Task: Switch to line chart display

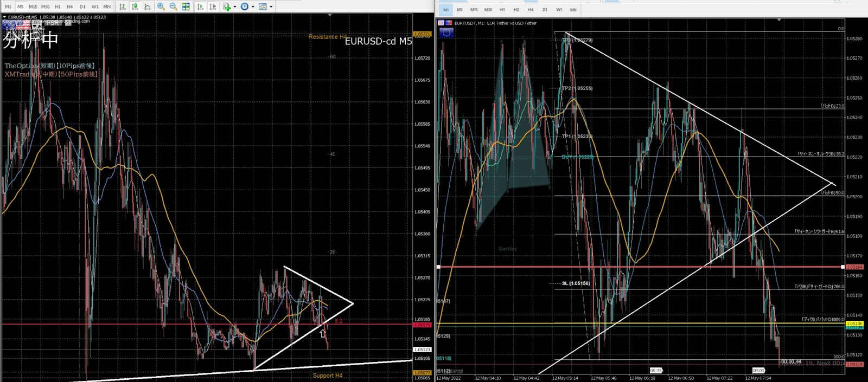Action: click(x=147, y=7)
